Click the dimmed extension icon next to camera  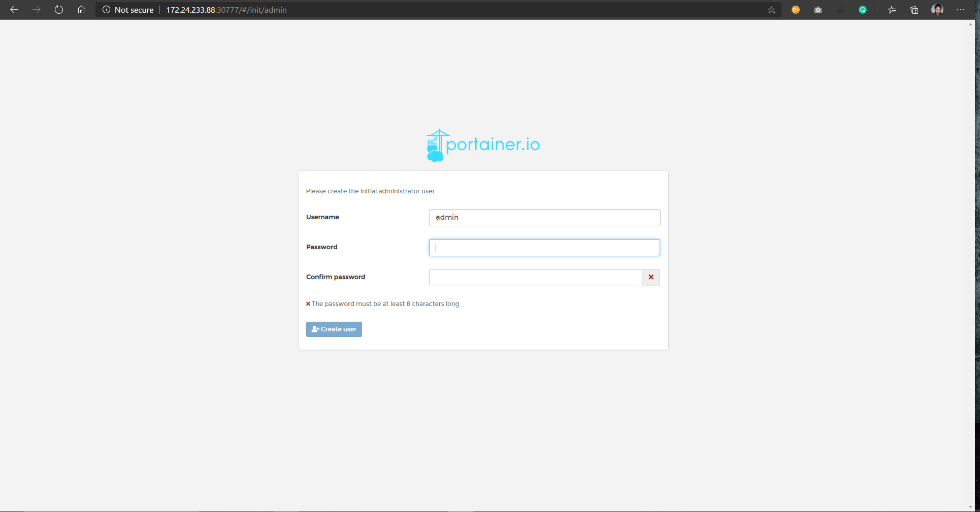(840, 10)
